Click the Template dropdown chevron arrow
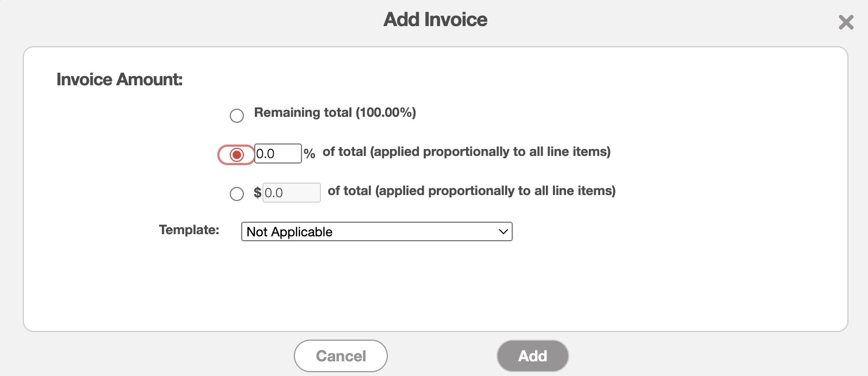Viewport: 868px width, 376px height. point(503,231)
